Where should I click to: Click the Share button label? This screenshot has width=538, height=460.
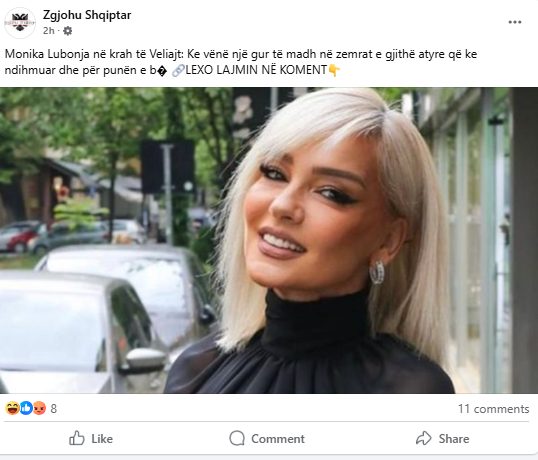(x=454, y=439)
